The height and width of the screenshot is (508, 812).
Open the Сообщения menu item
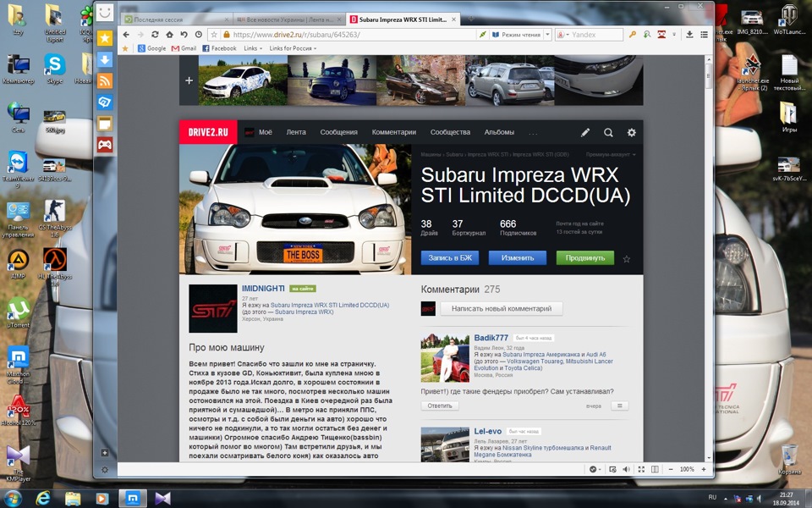click(x=338, y=132)
